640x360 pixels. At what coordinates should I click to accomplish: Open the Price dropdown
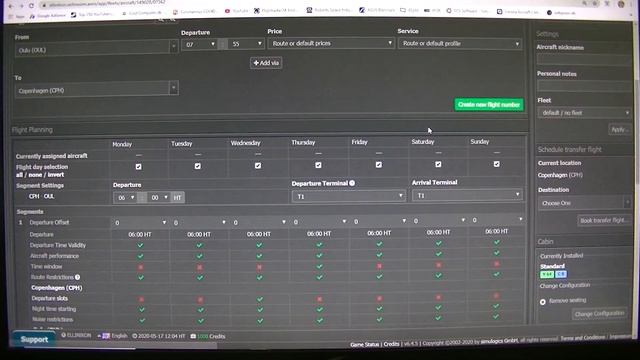click(x=331, y=43)
